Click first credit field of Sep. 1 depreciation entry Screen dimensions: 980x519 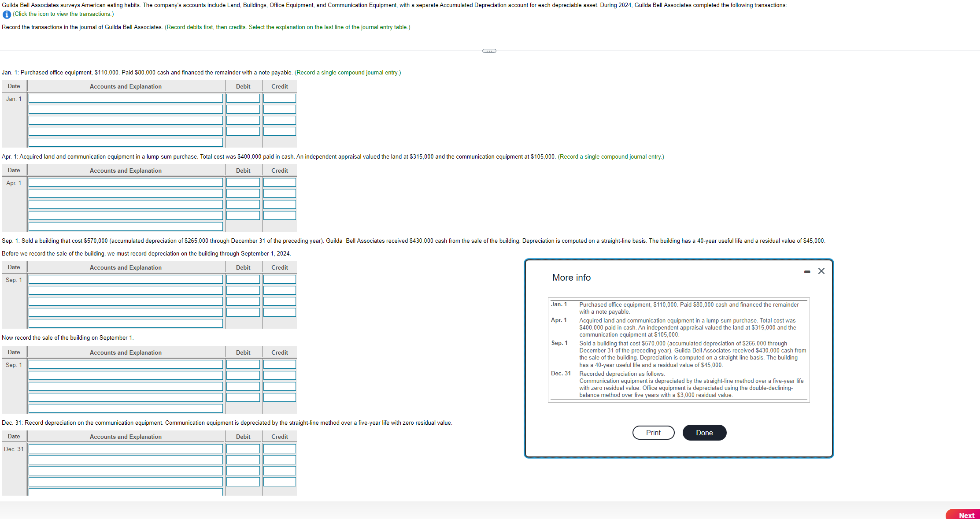pyautogui.click(x=279, y=279)
